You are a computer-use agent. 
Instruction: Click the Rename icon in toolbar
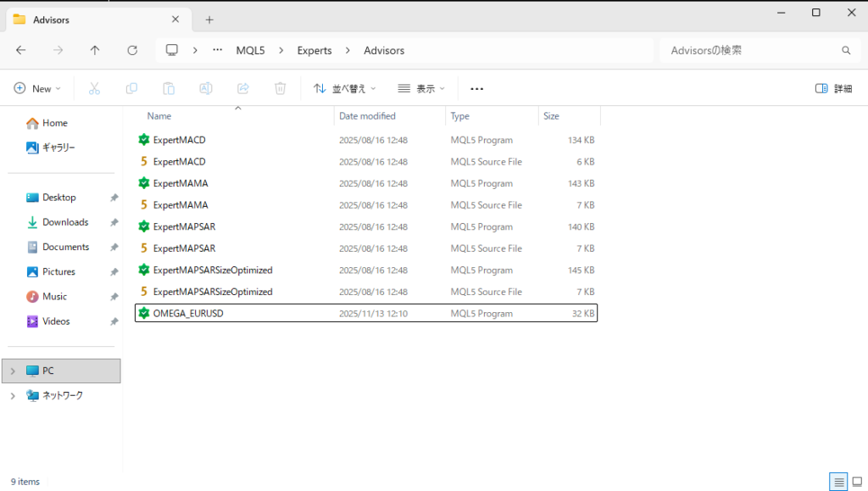coord(206,88)
